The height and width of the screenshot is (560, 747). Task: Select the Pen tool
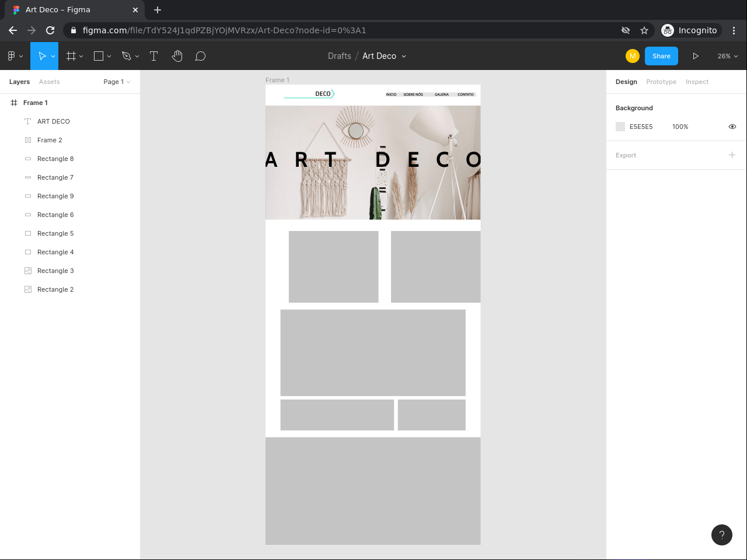[126, 56]
